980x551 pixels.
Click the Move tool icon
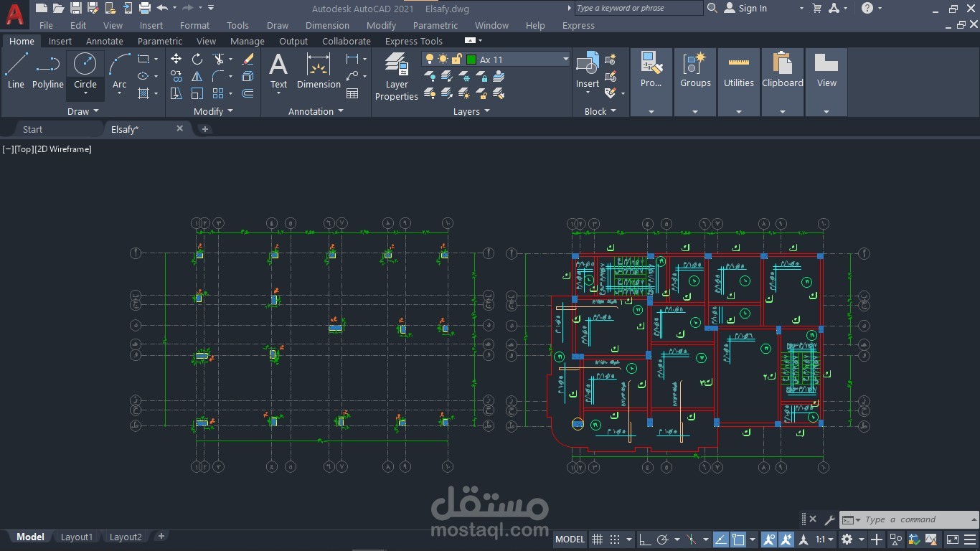(x=176, y=59)
